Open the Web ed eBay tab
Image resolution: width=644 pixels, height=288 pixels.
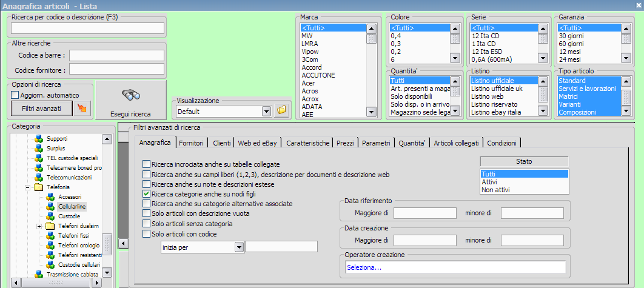pos(258,143)
